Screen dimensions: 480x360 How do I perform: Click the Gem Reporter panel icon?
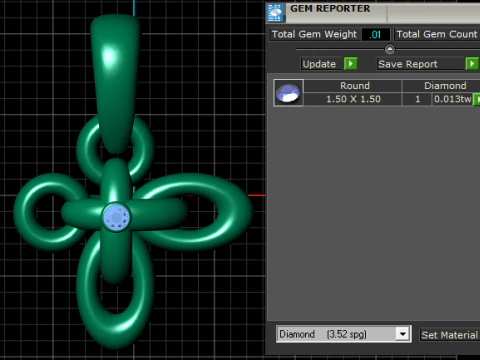275,13
